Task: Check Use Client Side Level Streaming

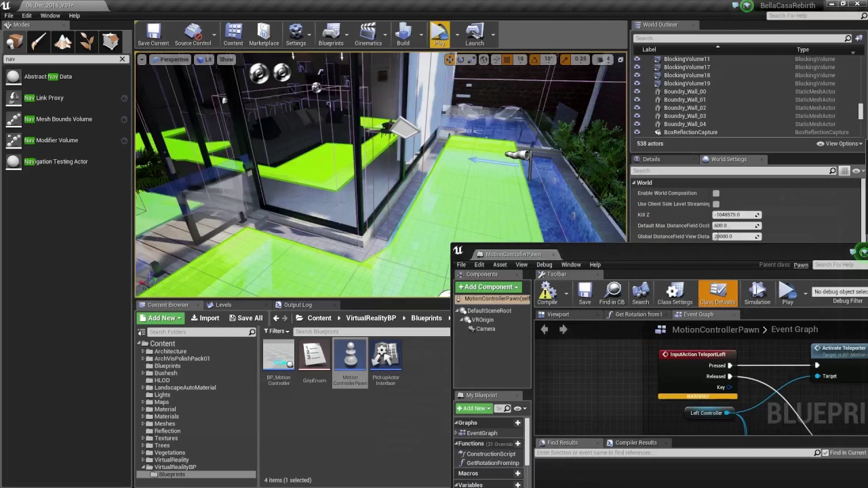Action: [716, 204]
